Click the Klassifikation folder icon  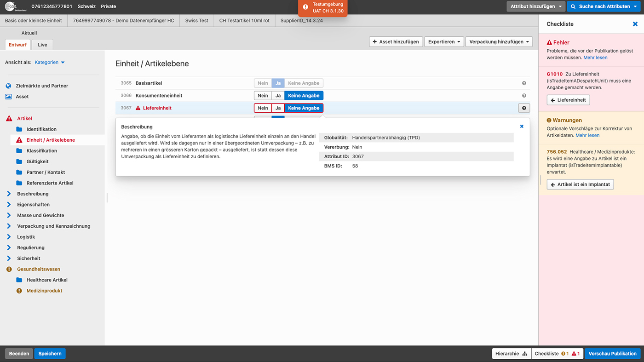[19, 151]
